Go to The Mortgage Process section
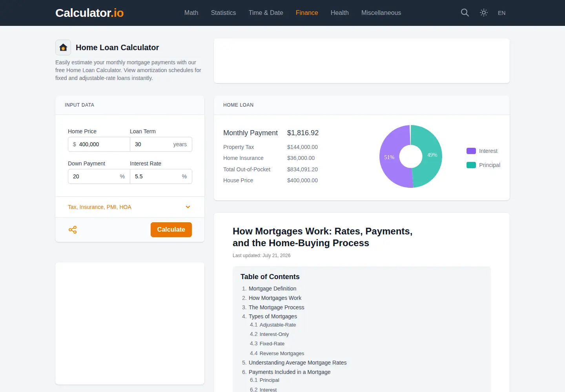 click(276, 307)
